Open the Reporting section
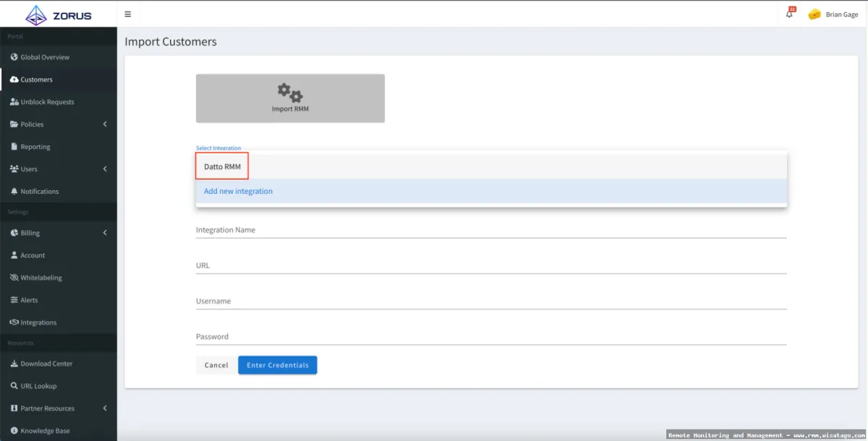Screen dimensions: 868x441 (35, 147)
